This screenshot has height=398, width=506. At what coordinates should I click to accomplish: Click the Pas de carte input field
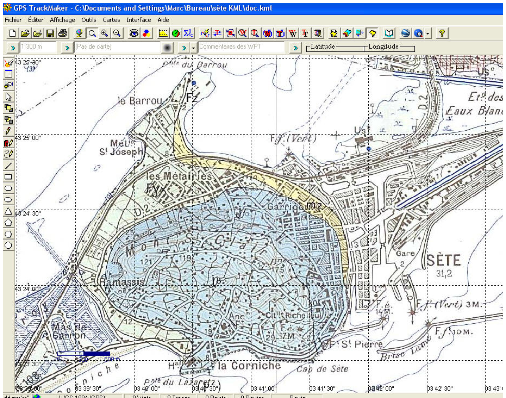[x=117, y=47]
